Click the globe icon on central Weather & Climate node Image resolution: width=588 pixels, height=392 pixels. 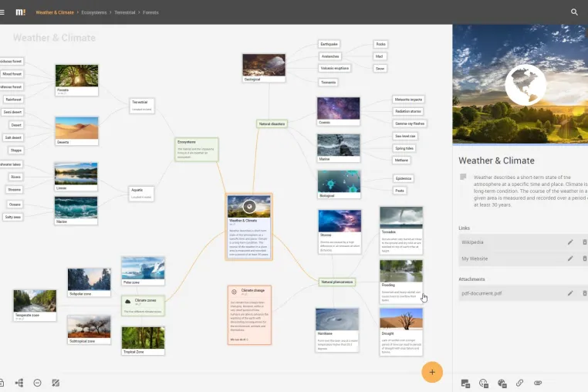point(249,206)
